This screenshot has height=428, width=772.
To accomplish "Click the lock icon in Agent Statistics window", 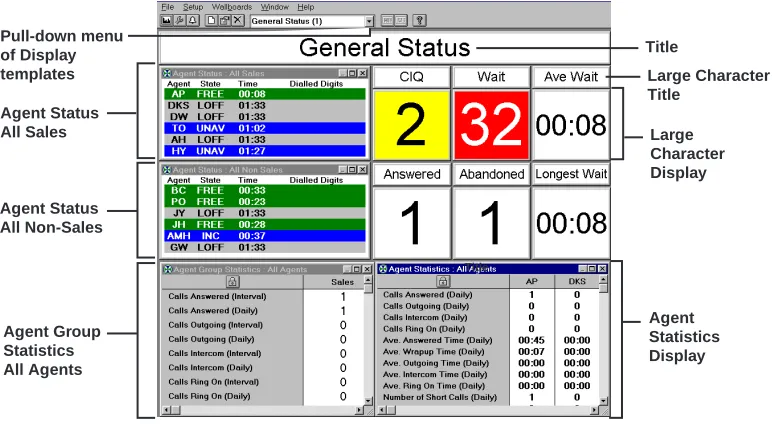I will (443, 281).
